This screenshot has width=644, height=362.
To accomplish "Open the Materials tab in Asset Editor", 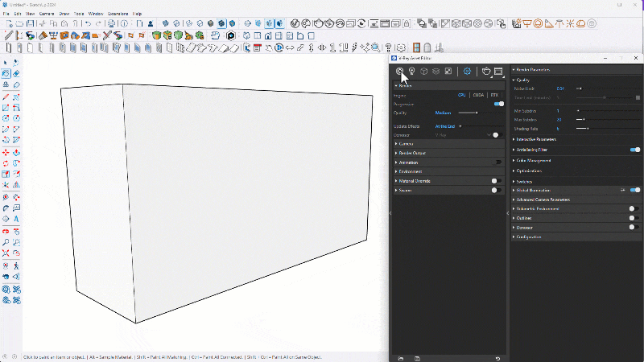I will [x=399, y=71].
